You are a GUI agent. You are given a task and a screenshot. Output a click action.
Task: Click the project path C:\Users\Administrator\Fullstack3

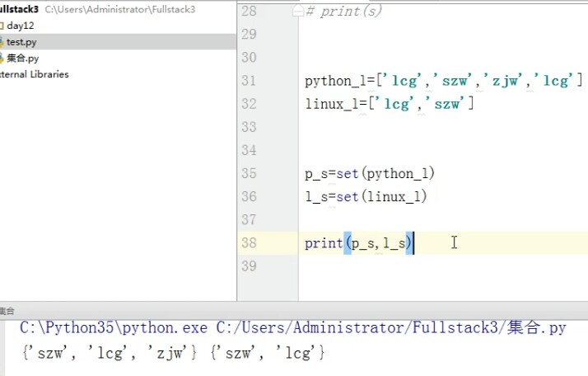tap(120, 9)
